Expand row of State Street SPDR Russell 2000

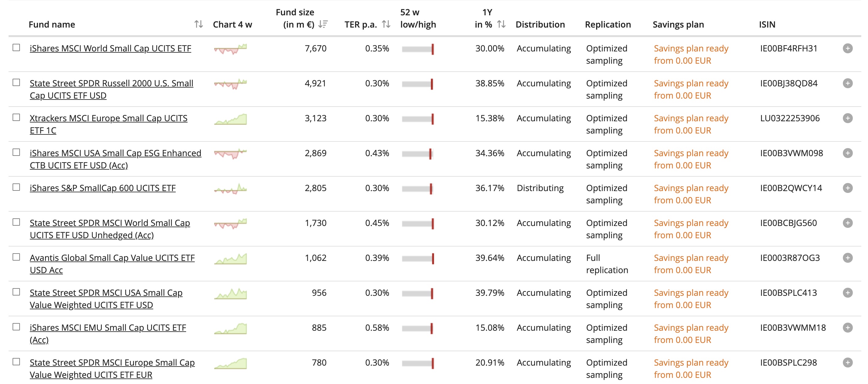pyautogui.click(x=847, y=83)
